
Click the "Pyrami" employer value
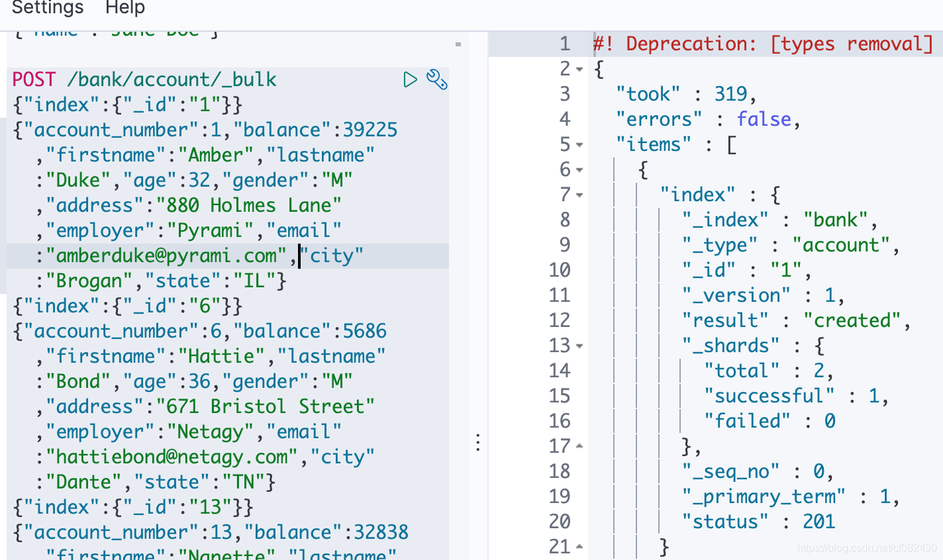(x=211, y=230)
